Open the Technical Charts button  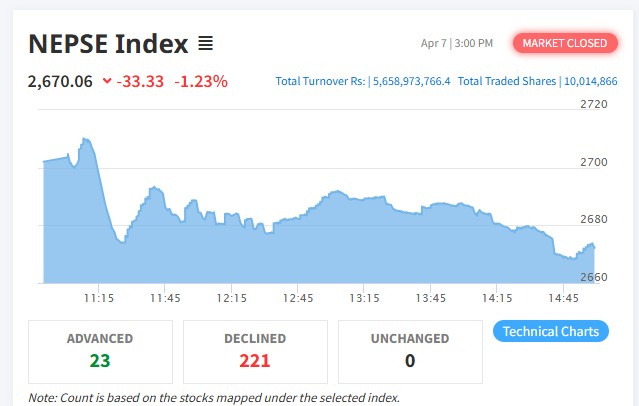[x=551, y=331]
